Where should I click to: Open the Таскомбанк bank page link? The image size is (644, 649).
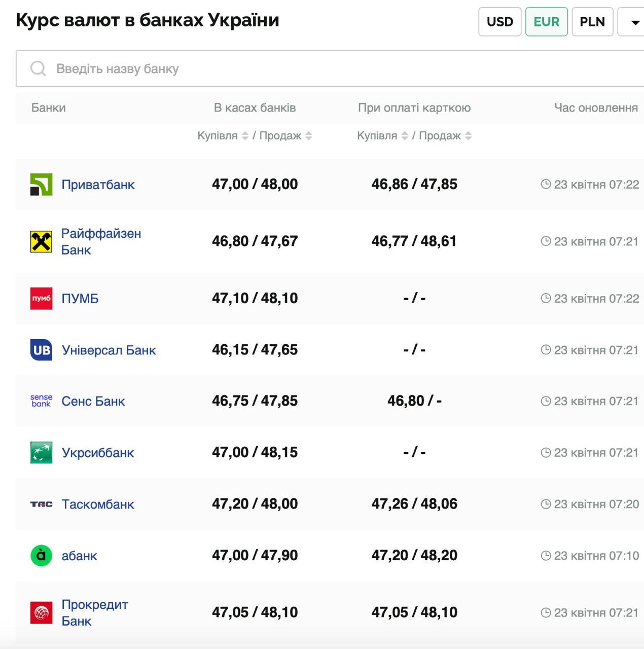click(98, 504)
